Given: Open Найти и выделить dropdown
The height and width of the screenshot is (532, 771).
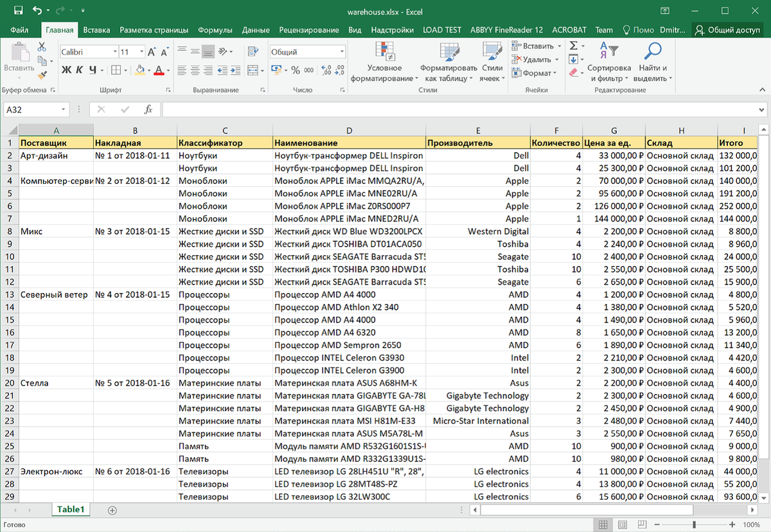Looking at the screenshot, I should pyautogui.click(x=653, y=62).
